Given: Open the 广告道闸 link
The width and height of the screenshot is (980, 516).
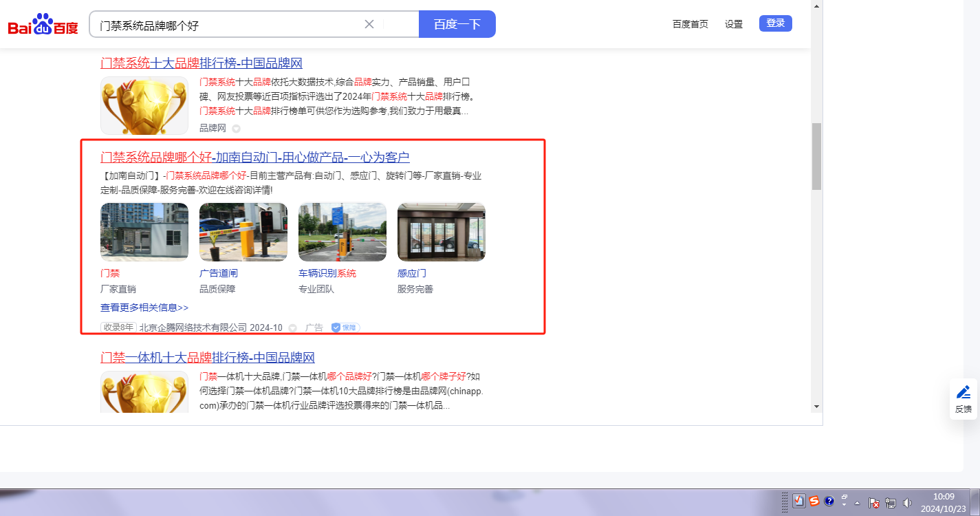Looking at the screenshot, I should 219,273.
